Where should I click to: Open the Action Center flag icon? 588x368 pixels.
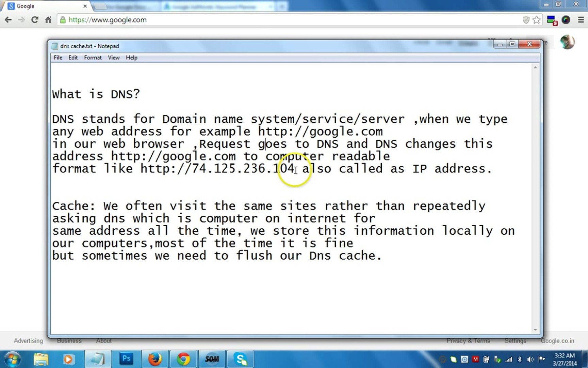tap(542, 359)
